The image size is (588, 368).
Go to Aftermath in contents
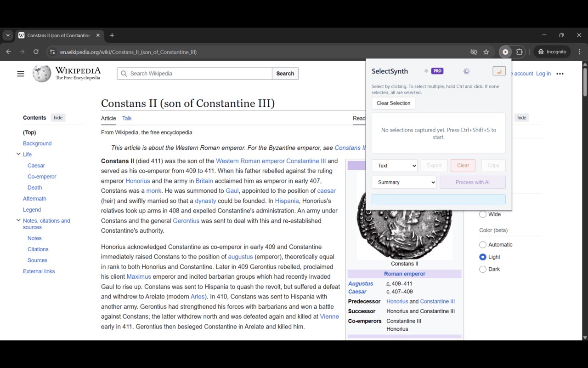pyautogui.click(x=34, y=199)
